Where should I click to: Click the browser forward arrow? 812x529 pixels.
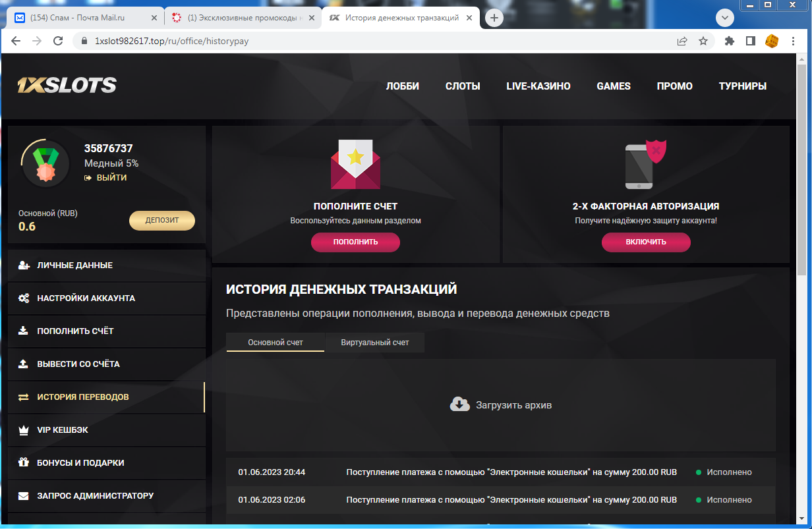click(37, 41)
